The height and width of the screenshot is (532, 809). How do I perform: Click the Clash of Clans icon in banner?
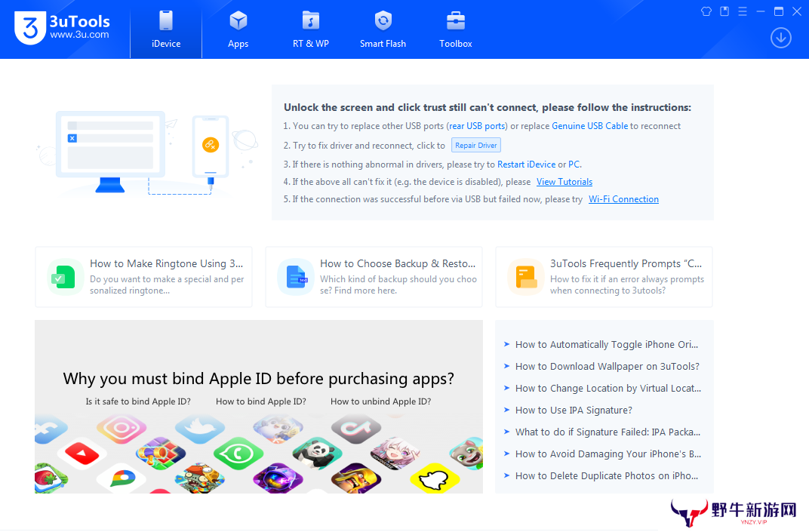(x=356, y=478)
